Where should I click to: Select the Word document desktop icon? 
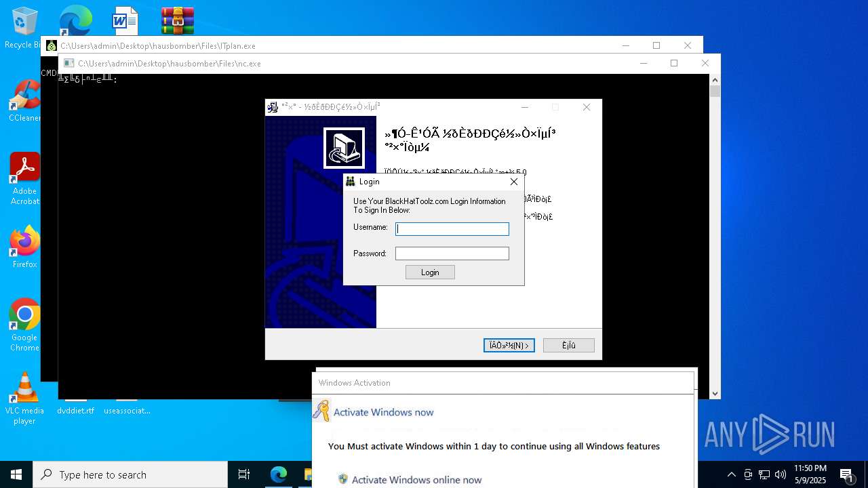(x=125, y=20)
